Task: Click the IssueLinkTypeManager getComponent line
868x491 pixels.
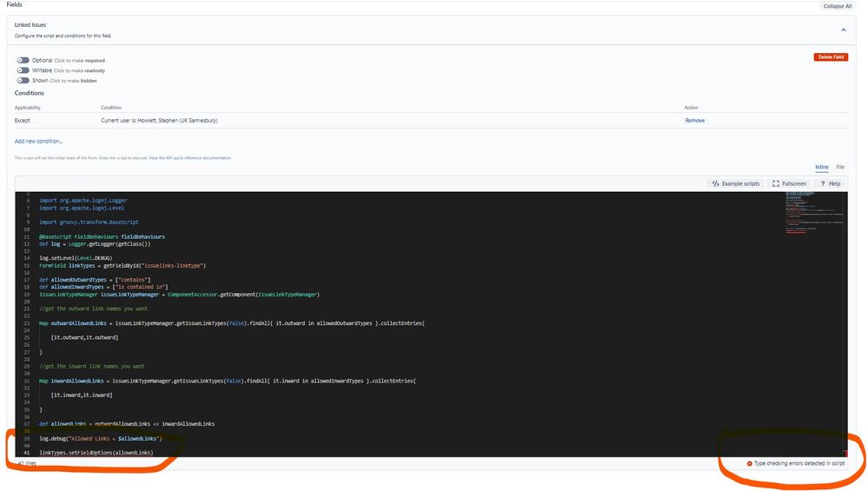Action: point(179,295)
